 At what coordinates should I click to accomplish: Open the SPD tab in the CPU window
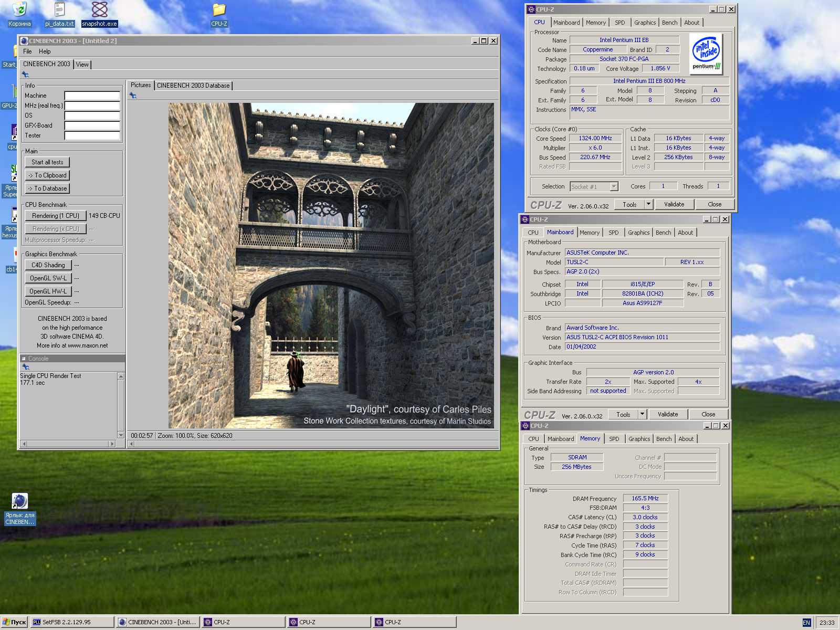click(x=619, y=23)
